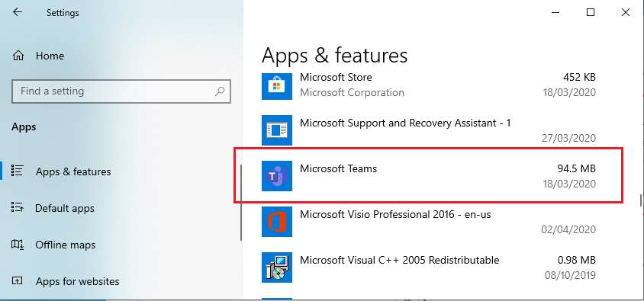Click the 27/03/2020 install date
The image size is (644, 301).
click(568, 138)
